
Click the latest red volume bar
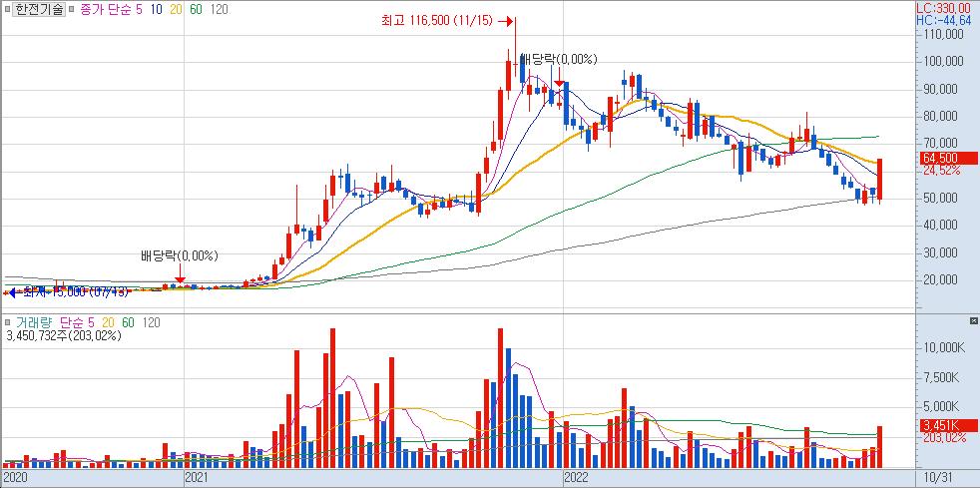[880, 447]
